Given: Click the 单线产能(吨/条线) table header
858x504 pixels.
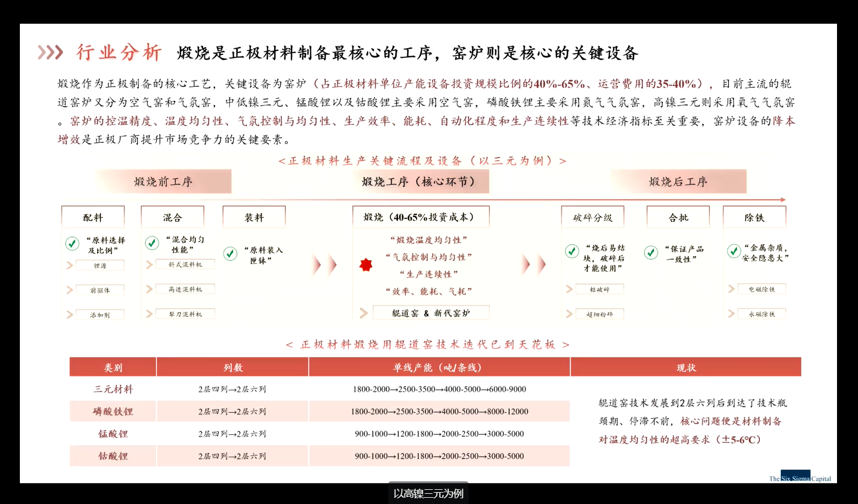Looking at the screenshot, I should [439, 367].
